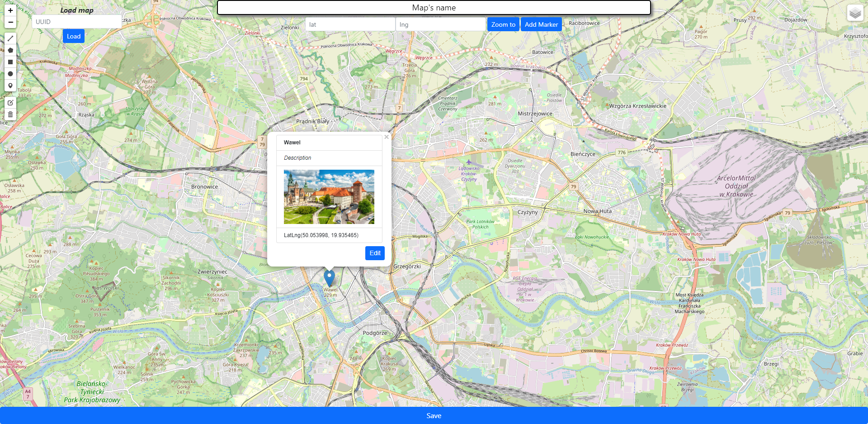This screenshot has width=868, height=424.
Task: Close the Wawel popup
Action: click(x=387, y=137)
